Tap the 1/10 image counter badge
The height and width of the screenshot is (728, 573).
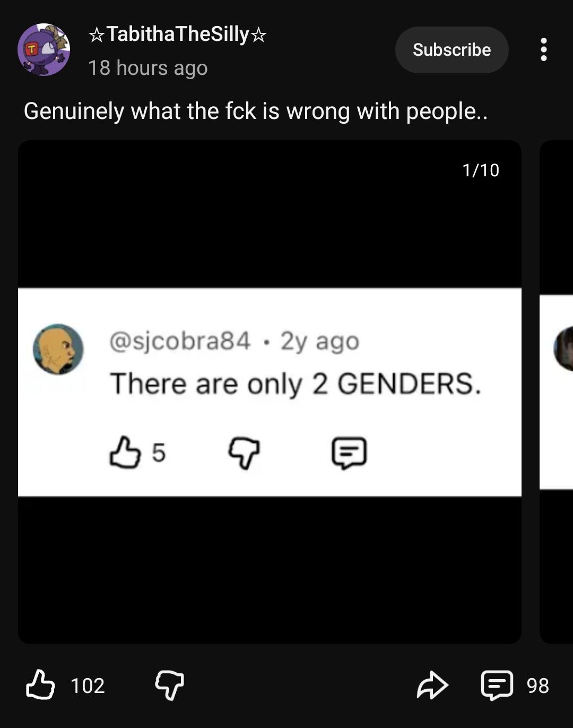coord(481,170)
